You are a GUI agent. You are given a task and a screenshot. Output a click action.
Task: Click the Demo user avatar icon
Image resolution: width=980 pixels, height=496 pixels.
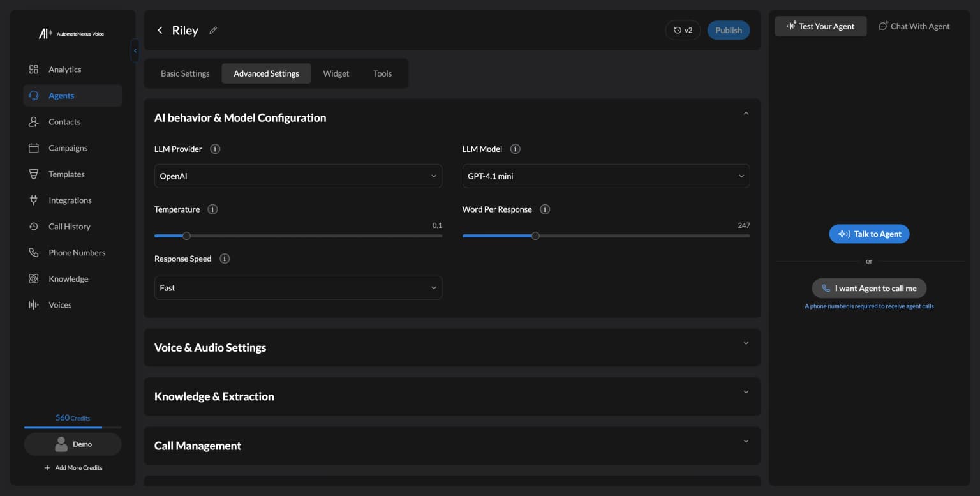coord(62,444)
